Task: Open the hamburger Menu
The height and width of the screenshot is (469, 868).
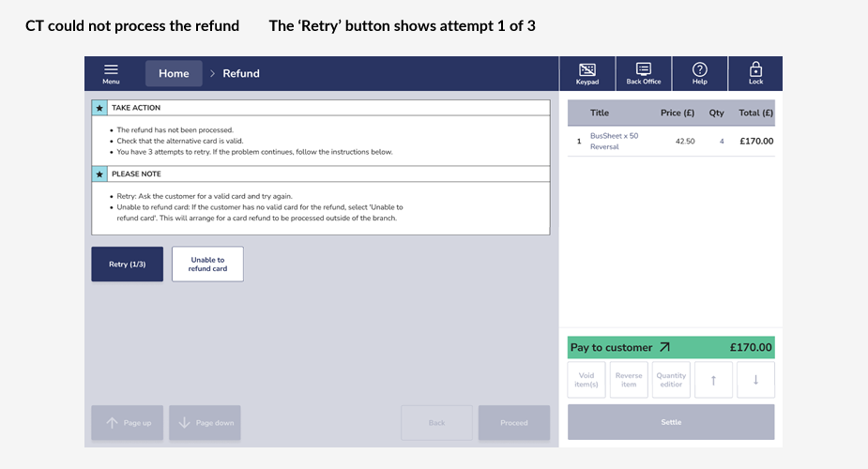Action: [111, 73]
